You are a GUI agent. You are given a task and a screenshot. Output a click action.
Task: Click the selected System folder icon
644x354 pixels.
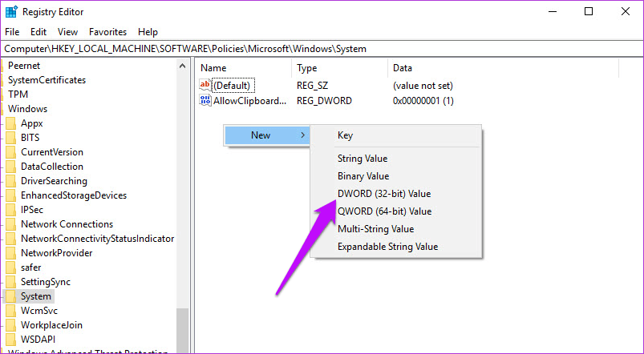(11, 296)
